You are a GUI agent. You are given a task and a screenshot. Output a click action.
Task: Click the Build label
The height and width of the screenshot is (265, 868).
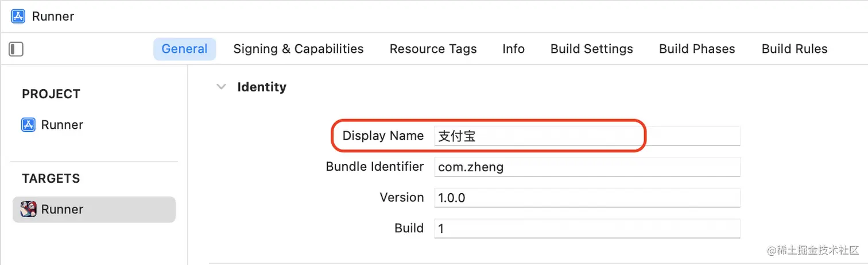409,228
